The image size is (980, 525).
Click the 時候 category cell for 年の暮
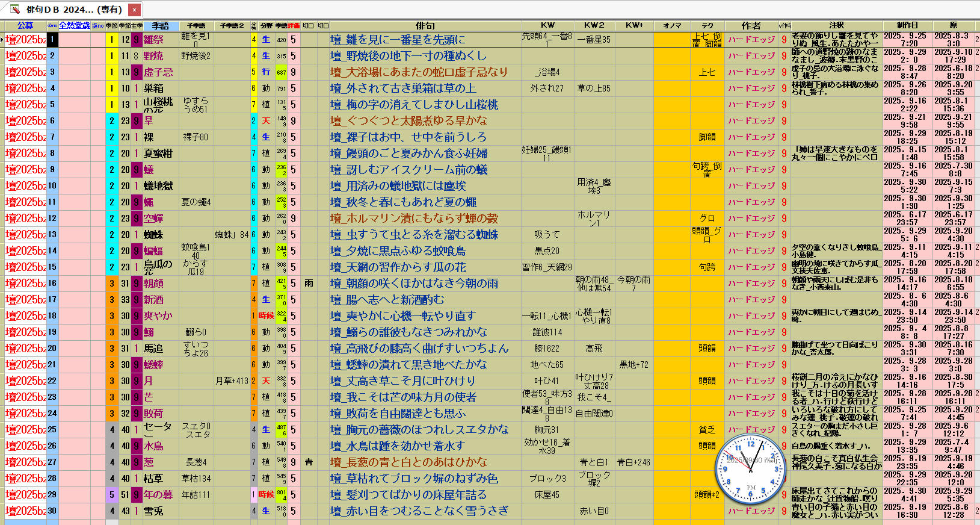(x=266, y=495)
